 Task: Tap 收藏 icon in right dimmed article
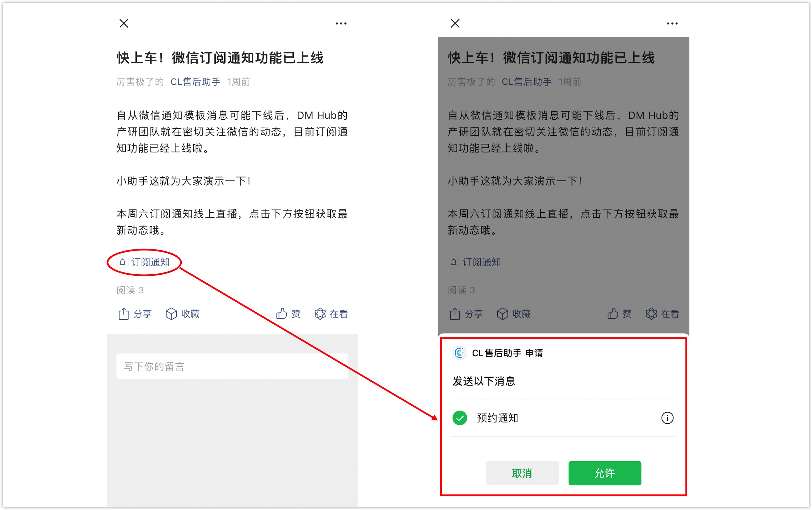click(502, 314)
